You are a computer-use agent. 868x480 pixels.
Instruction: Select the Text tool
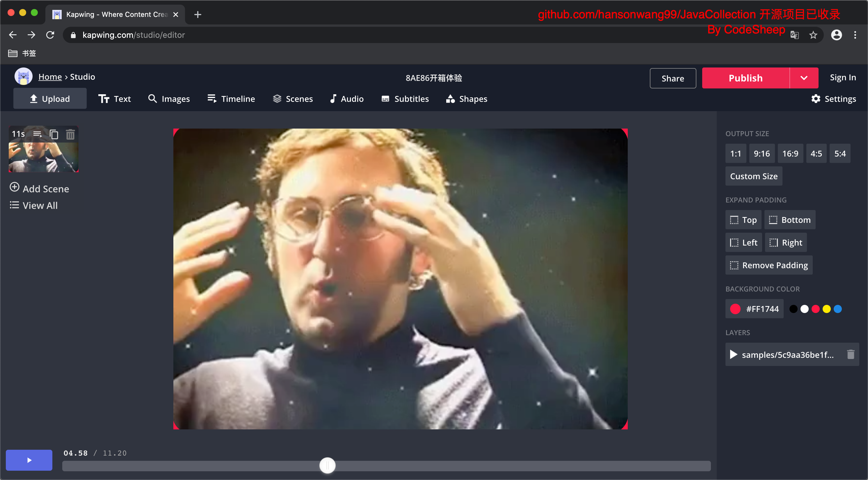(115, 99)
